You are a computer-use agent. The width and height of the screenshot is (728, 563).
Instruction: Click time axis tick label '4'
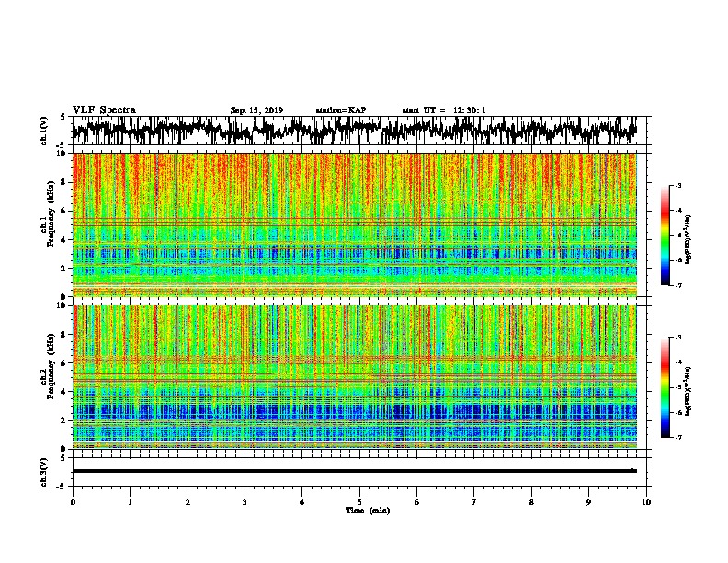(301, 502)
